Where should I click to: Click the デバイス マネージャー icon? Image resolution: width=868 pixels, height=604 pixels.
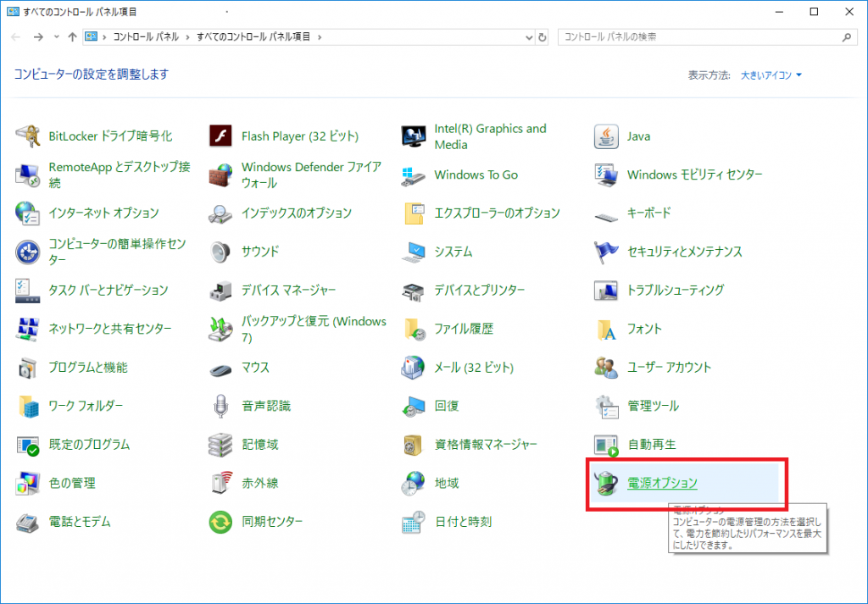(x=220, y=291)
